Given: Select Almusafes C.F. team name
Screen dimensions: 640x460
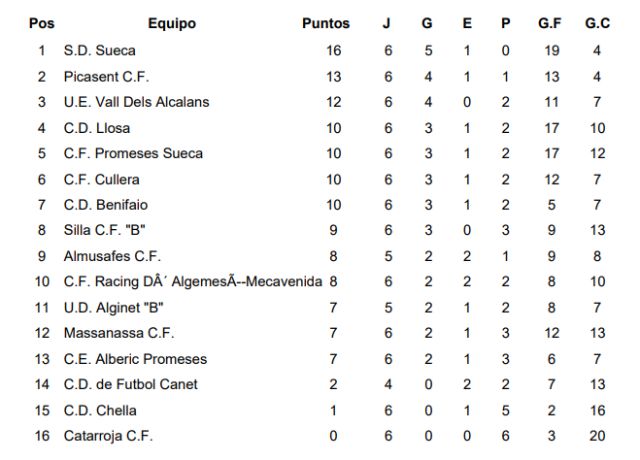Looking at the screenshot, I should (112, 256).
